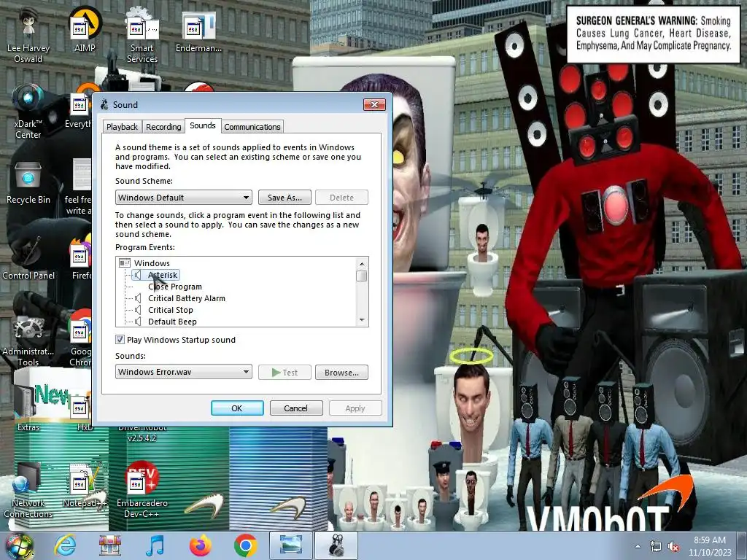Select the Close Program event

[x=175, y=287]
